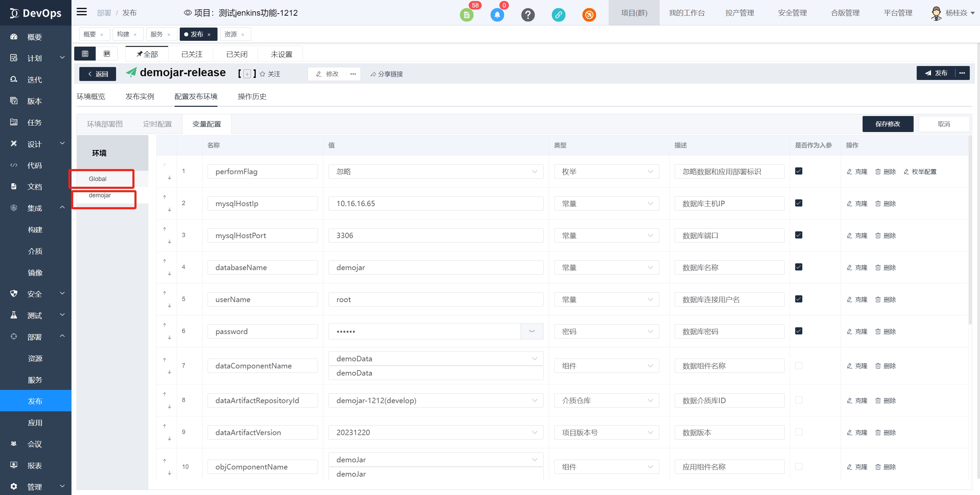Open the green document icon with badge 58
The height and width of the screenshot is (495, 980).
click(466, 15)
